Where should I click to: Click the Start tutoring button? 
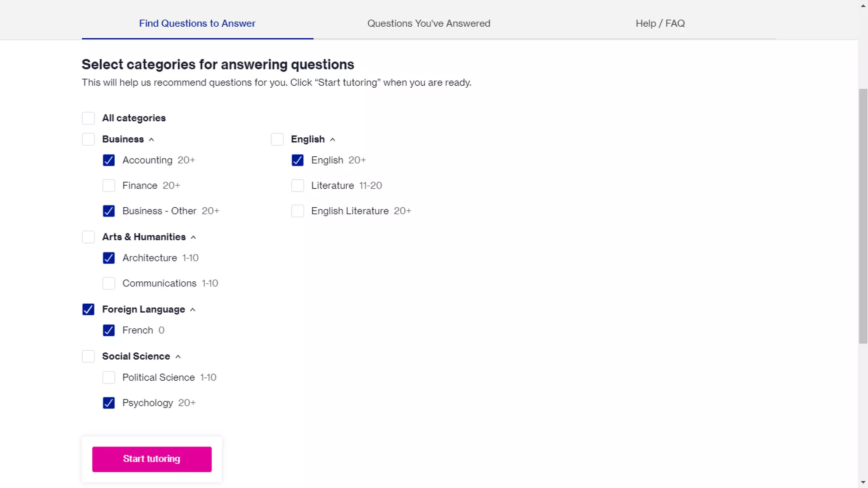(152, 459)
